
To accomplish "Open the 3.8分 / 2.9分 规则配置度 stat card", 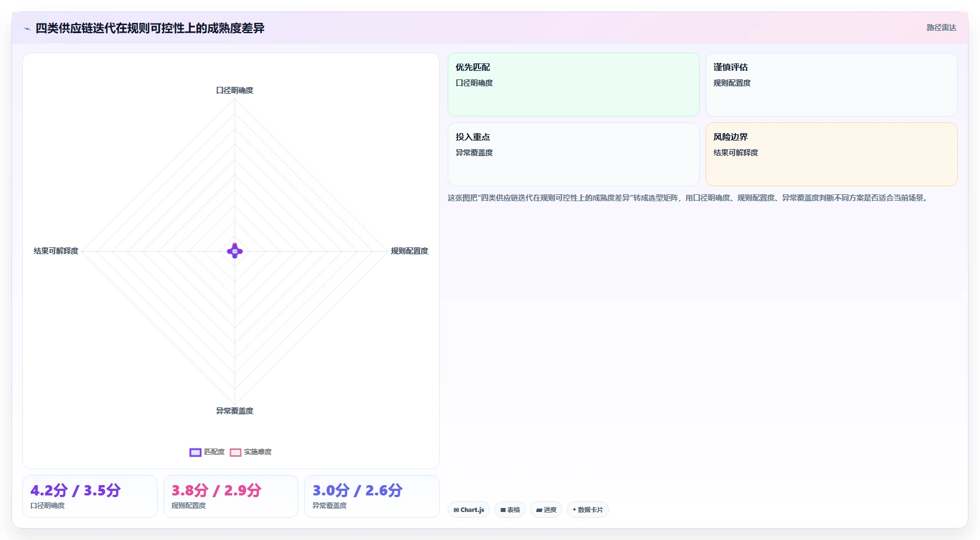I will [x=231, y=496].
